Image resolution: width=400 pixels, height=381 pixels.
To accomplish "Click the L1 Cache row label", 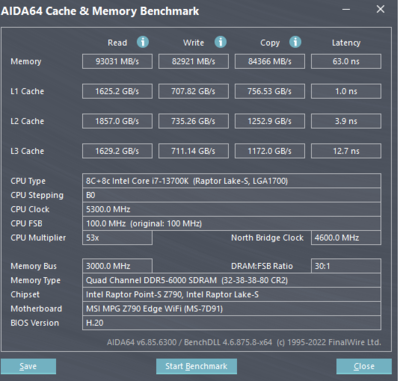I will [x=27, y=91].
